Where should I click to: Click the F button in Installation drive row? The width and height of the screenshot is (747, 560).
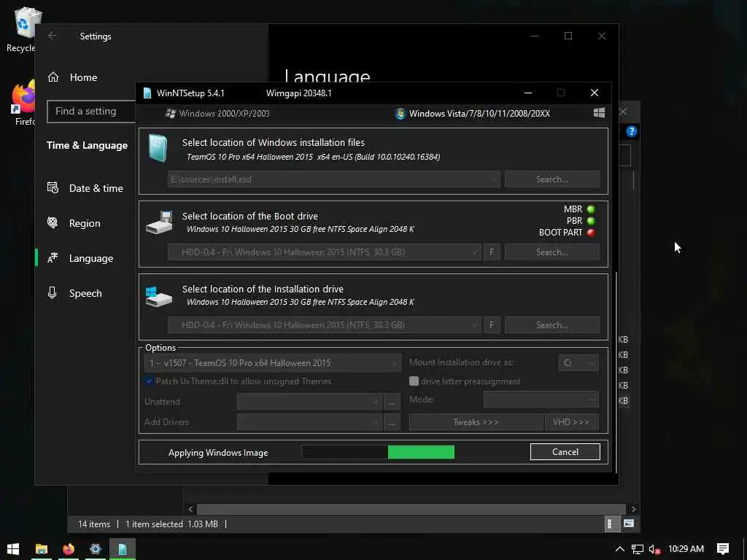(x=492, y=324)
